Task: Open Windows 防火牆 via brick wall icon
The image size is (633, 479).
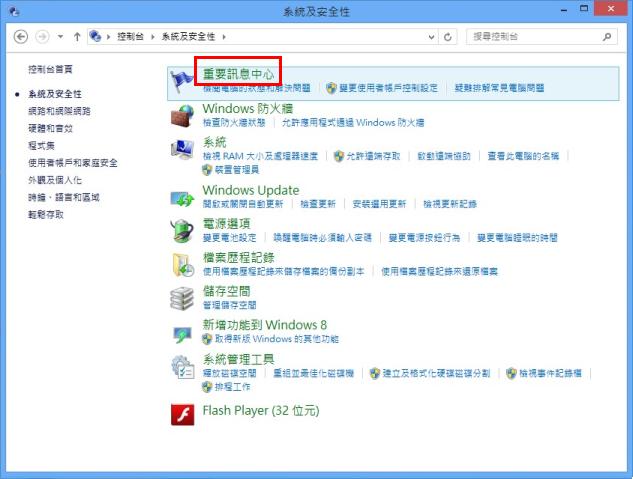Action: [182, 116]
